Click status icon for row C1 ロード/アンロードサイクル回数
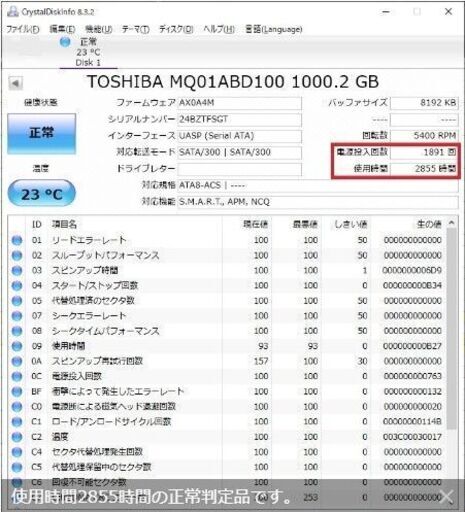Image resolution: width=465 pixels, height=512 pixels. coord(17,422)
